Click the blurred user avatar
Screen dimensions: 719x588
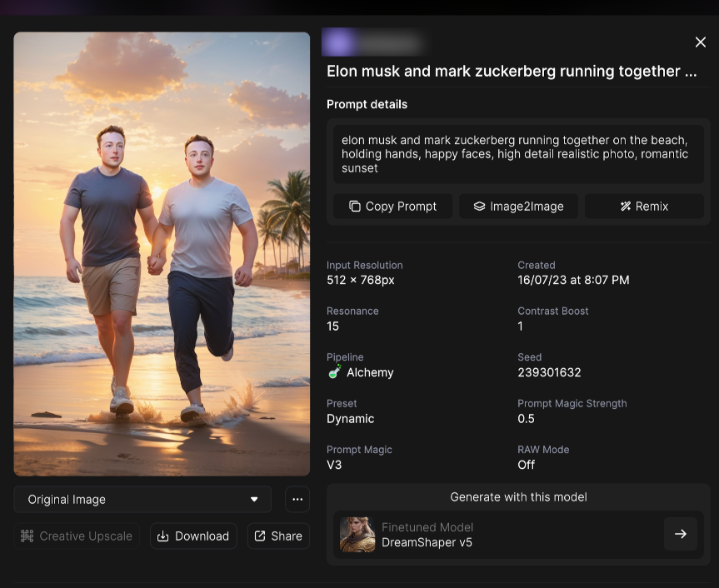339,42
